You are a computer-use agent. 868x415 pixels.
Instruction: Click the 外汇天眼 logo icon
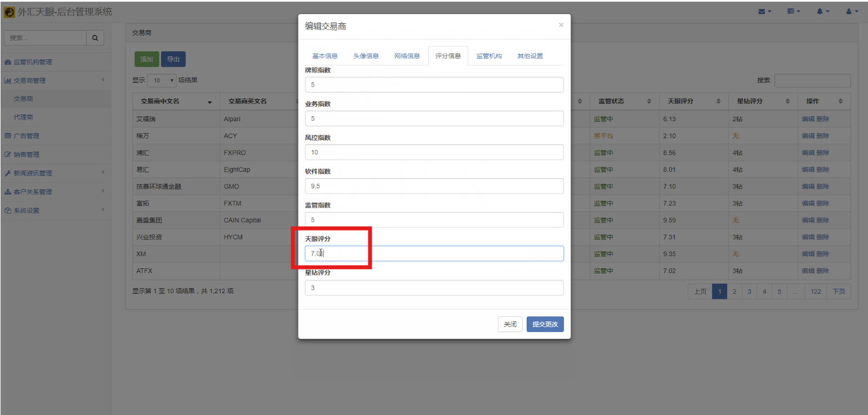point(10,12)
